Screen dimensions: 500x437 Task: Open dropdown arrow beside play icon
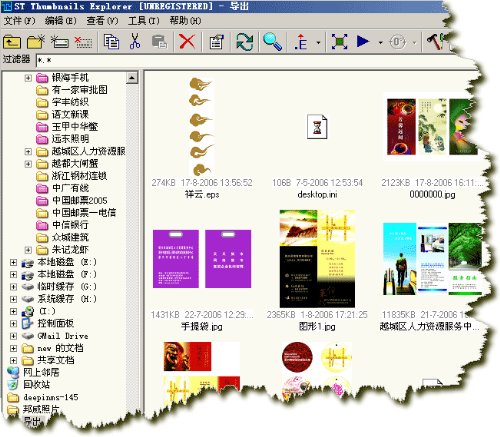tap(381, 43)
